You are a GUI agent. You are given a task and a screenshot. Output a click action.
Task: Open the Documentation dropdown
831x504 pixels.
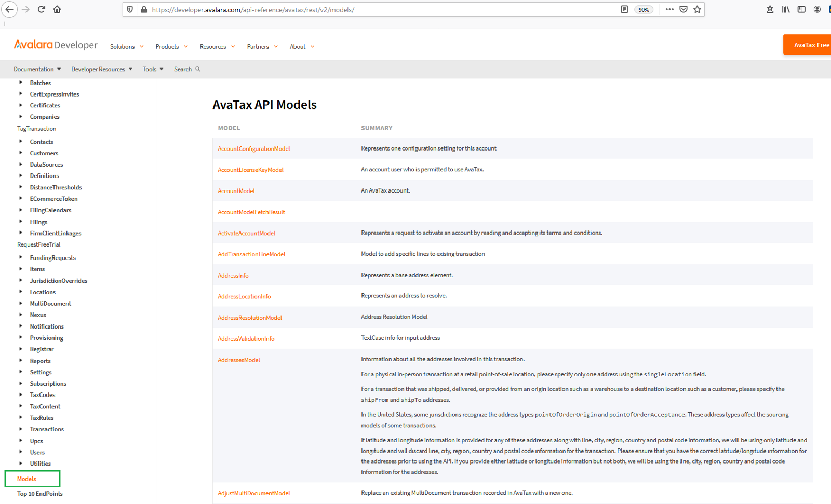pyautogui.click(x=37, y=69)
